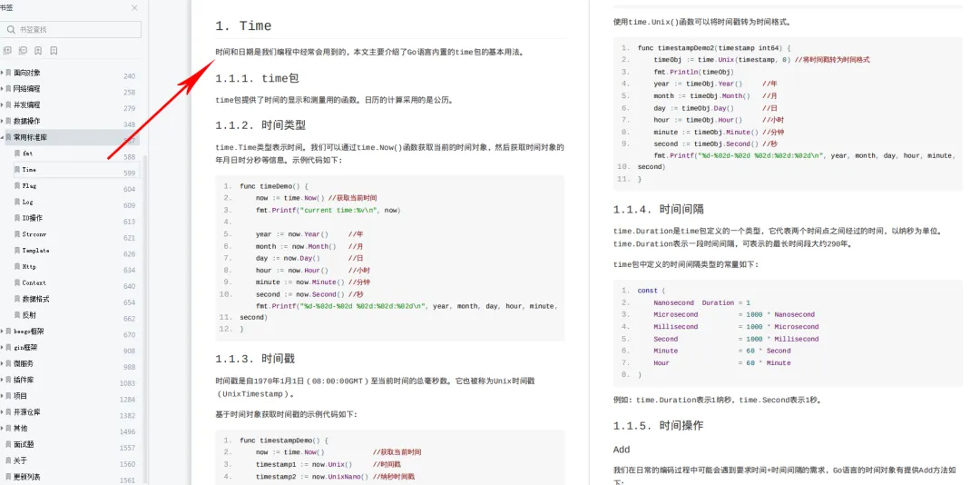Click the 'Nanosecond Duration = 1' line
This screenshot has width=980, height=485.
(x=701, y=302)
